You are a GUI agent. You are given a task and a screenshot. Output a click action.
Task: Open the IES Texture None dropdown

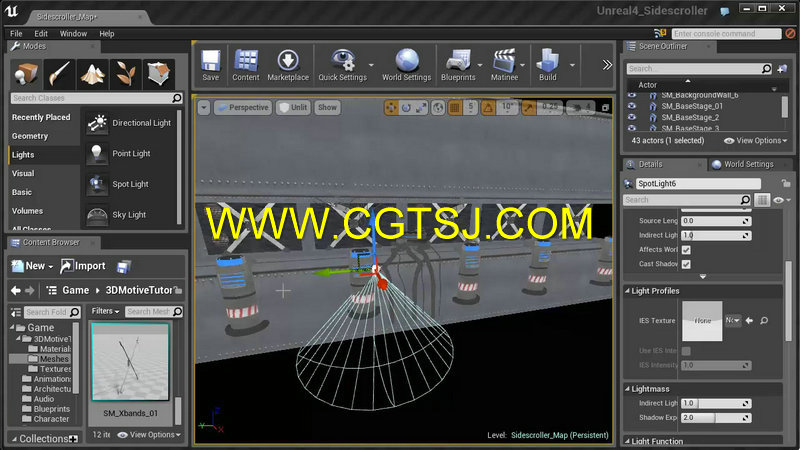coord(733,320)
